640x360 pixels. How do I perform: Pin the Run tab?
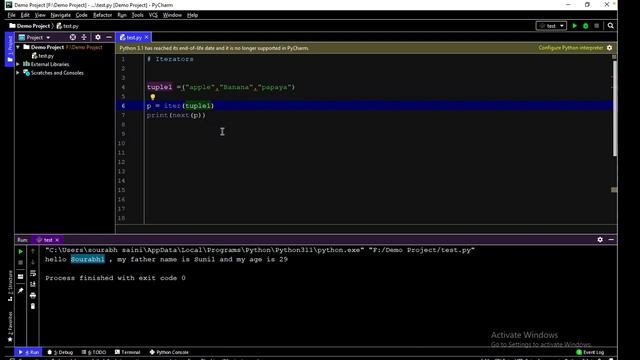point(20,291)
